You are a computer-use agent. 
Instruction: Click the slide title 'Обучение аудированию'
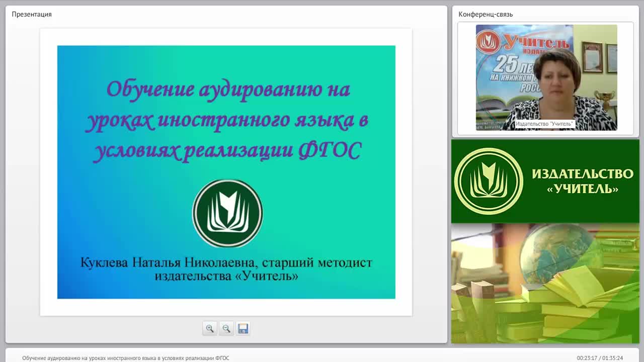tap(215, 89)
